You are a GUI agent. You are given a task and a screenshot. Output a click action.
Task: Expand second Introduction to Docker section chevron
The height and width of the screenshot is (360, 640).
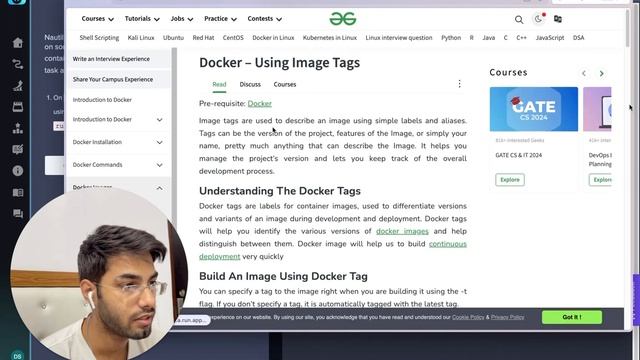click(x=160, y=120)
